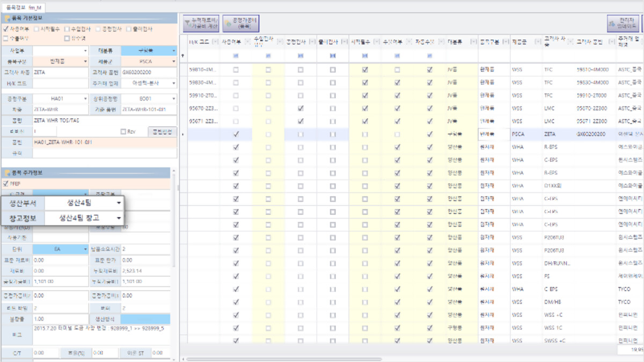Screen dimensions: 644x362
Task: Click the 공정가공비 toolbar button
Action: (241, 23)
